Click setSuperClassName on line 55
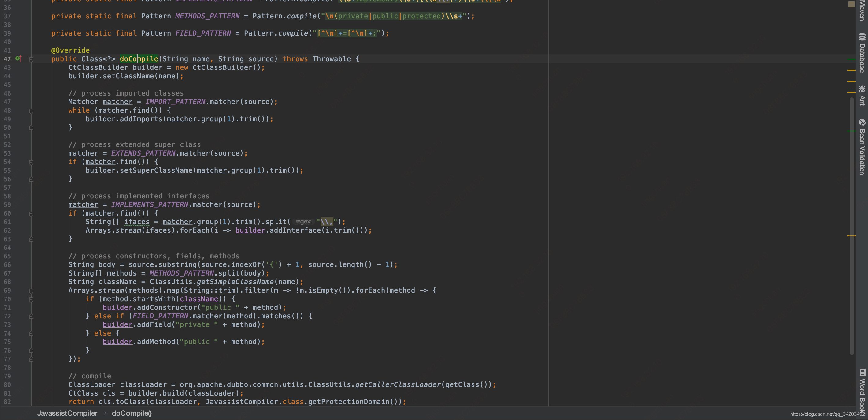 (156, 170)
